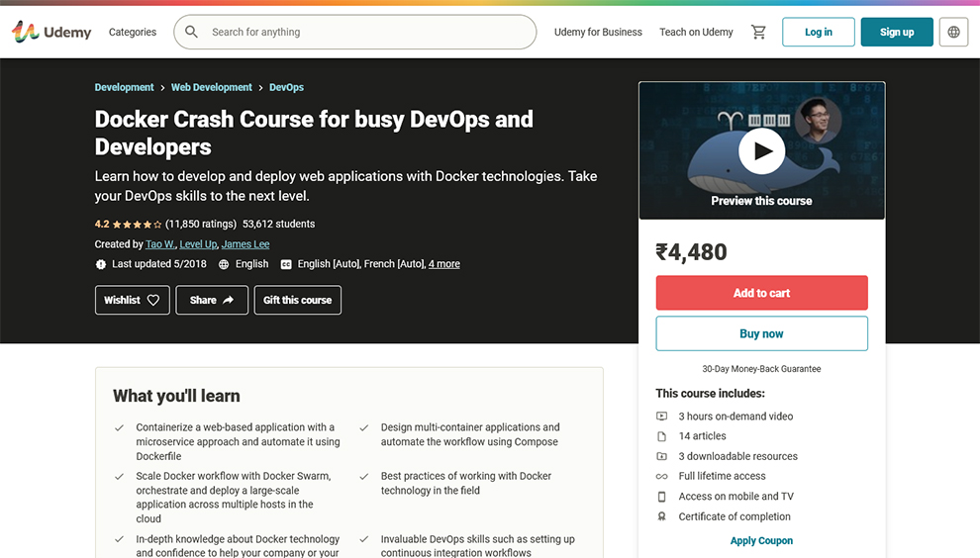The height and width of the screenshot is (558, 980).
Task: Play the course preview video
Action: [x=761, y=151]
